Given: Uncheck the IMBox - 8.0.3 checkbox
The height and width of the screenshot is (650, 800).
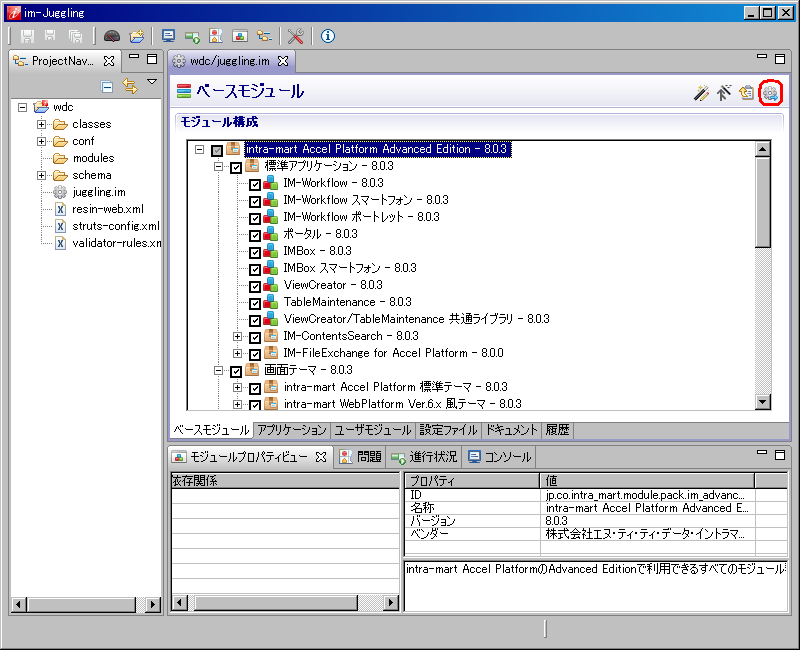Looking at the screenshot, I should 255,253.
